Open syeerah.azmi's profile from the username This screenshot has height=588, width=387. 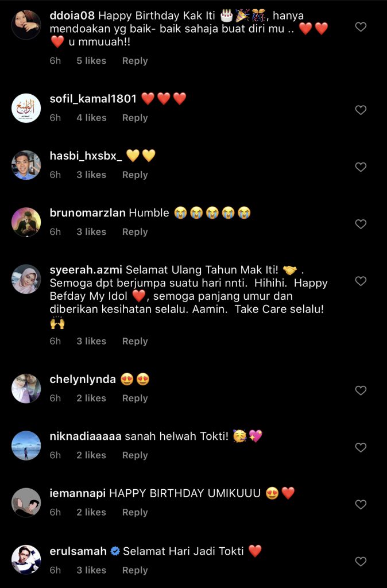tap(86, 270)
